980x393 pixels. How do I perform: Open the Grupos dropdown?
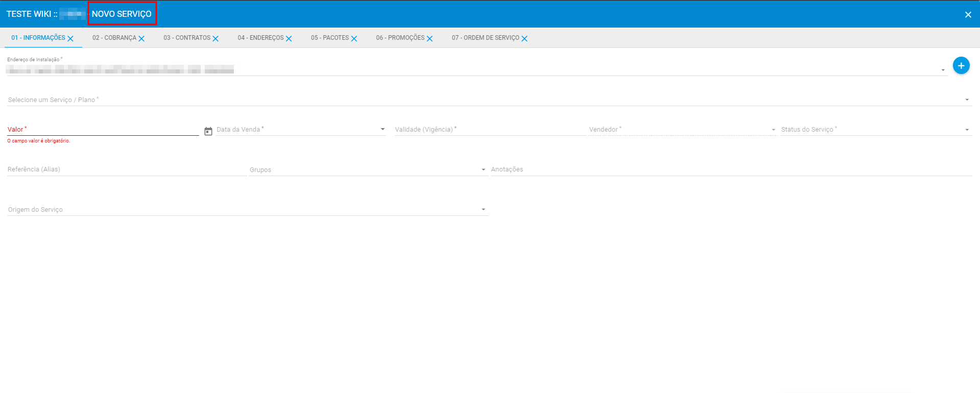point(368,169)
